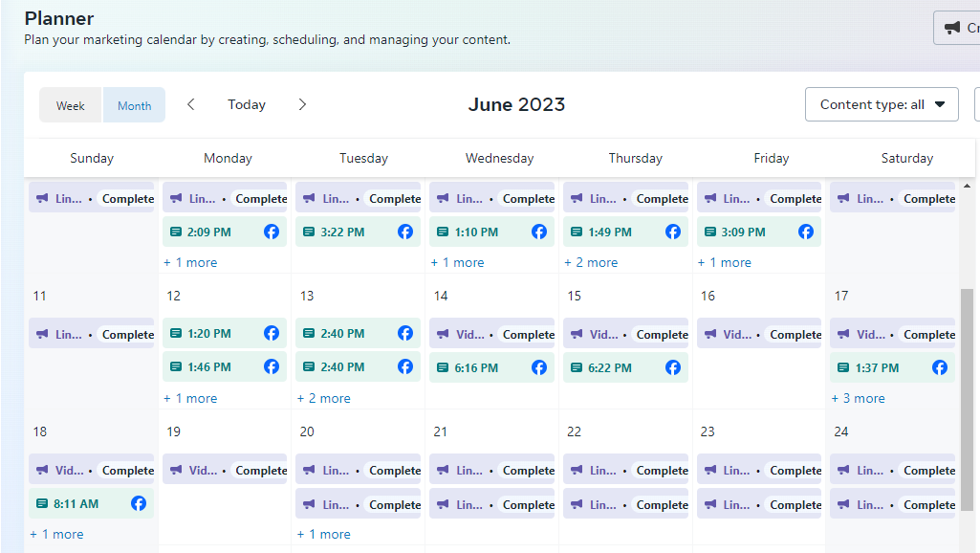Open "+ 1 more" link on June 18

click(56, 534)
